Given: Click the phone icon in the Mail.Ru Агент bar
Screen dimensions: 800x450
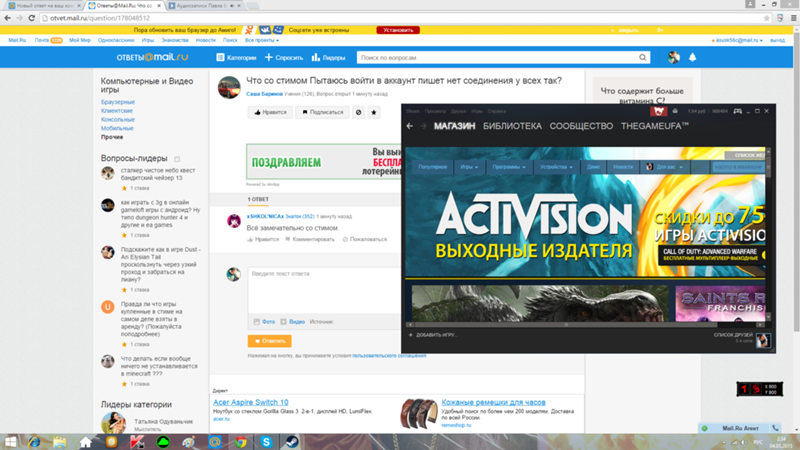Looking at the screenshot, I should coord(776,428).
